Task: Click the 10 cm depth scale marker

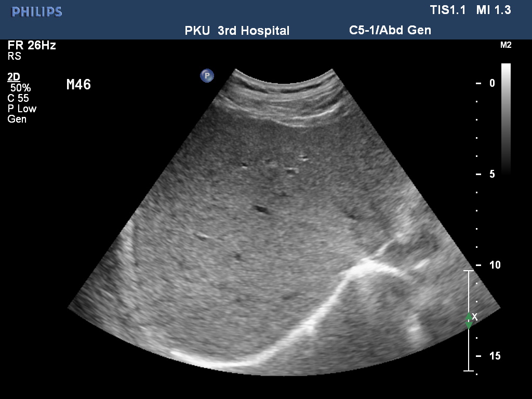Action: coord(494,265)
